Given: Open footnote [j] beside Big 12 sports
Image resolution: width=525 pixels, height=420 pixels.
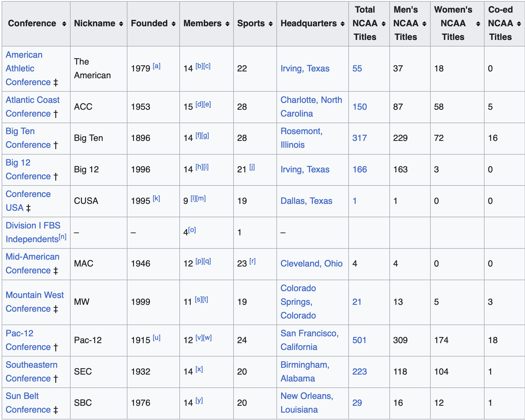Looking at the screenshot, I should click(x=252, y=167).
